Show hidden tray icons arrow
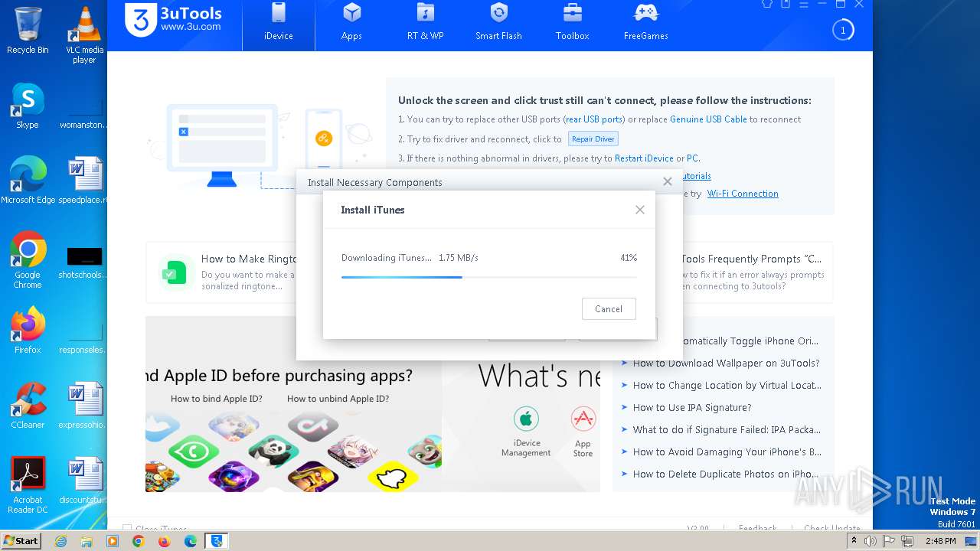 click(x=854, y=541)
